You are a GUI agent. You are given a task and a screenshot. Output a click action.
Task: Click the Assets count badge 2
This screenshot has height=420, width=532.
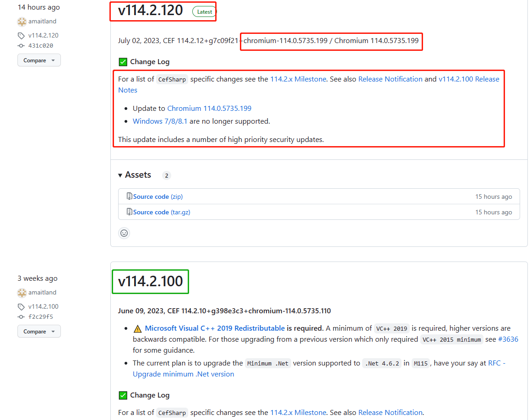(x=166, y=175)
